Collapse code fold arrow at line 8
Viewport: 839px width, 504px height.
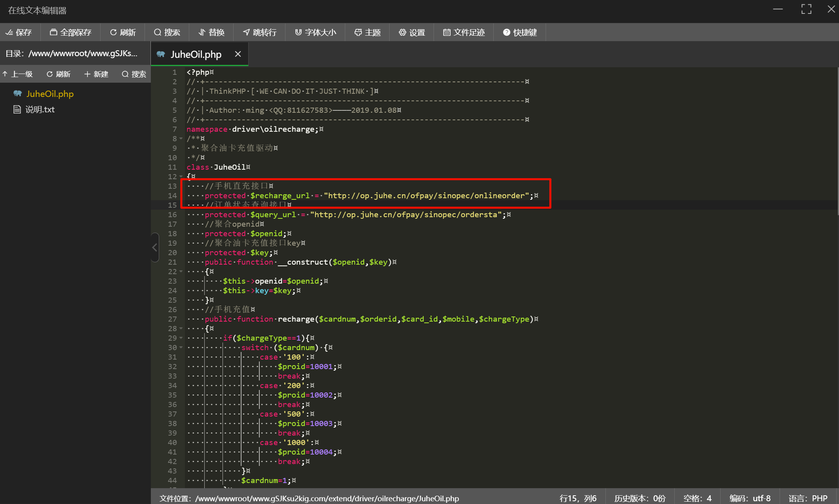coord(181,138)
